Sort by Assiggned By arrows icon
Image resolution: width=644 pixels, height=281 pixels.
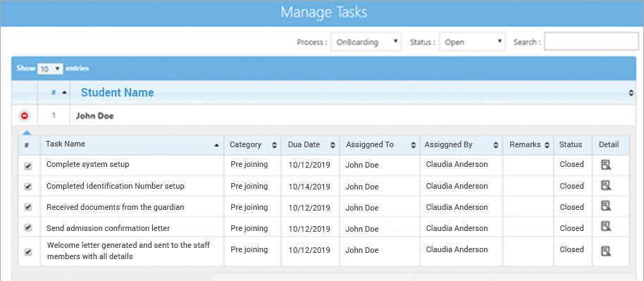496,145
